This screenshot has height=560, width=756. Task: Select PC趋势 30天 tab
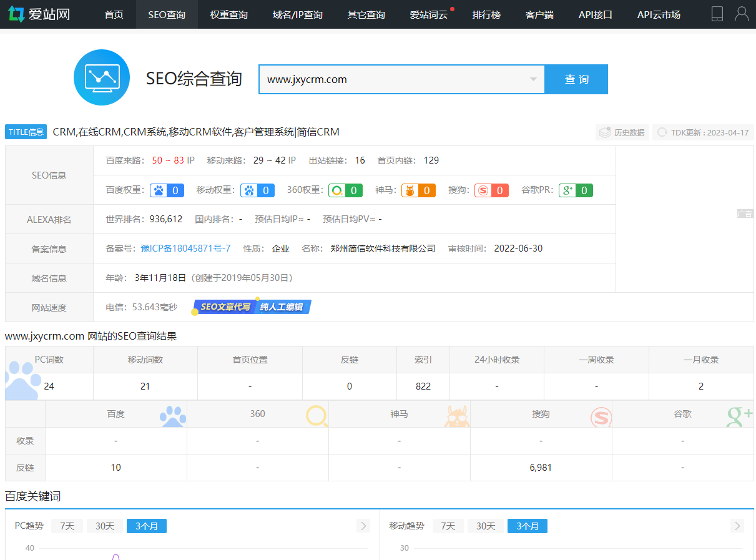[105, 526]
